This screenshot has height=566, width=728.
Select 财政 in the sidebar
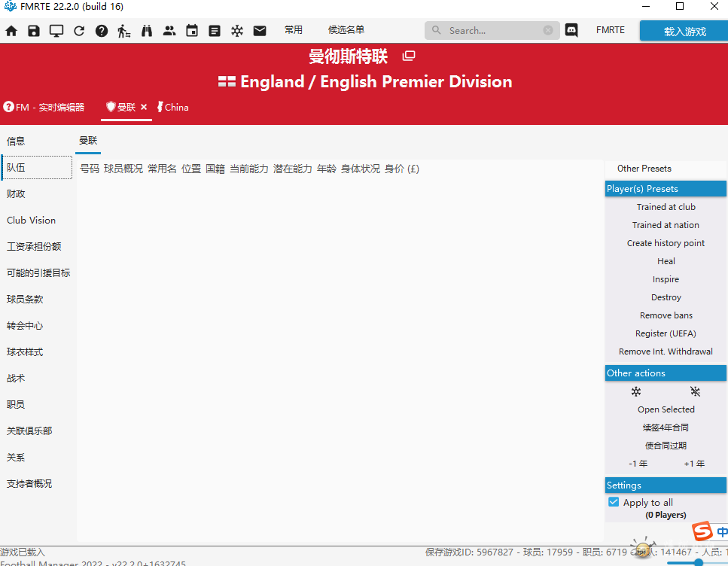click(x=16, y=194)
